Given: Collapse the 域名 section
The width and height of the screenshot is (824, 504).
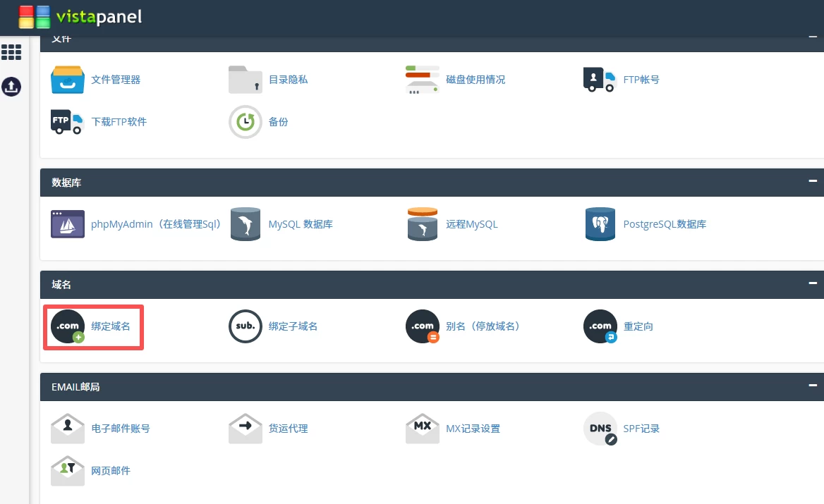Looking at the screenshot, I should pos(813,284).
